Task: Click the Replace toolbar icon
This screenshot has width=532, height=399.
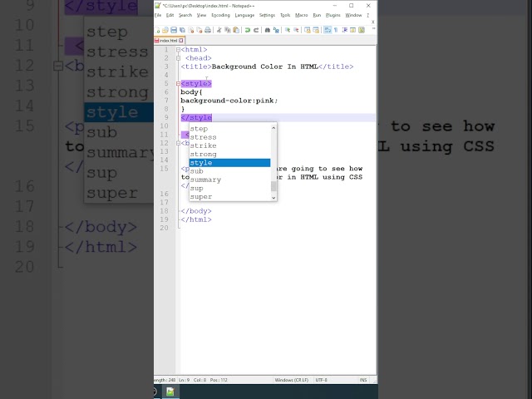Action: [276, 30]
